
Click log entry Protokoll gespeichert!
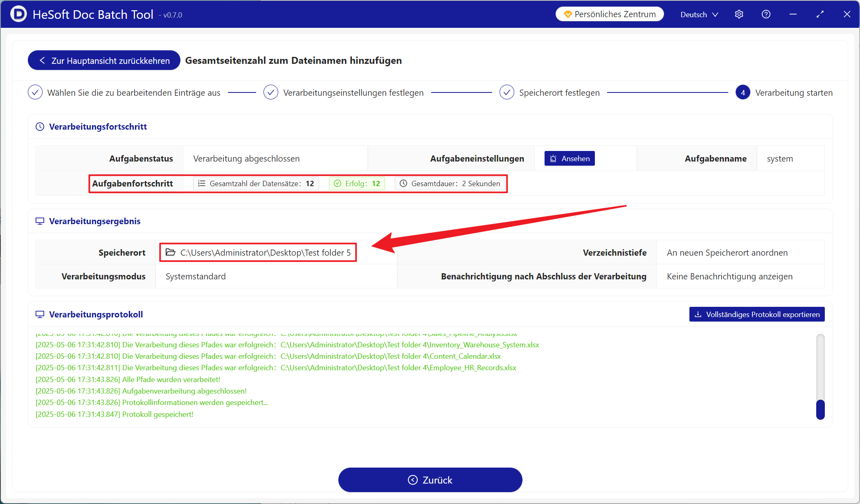pos(115,414)
